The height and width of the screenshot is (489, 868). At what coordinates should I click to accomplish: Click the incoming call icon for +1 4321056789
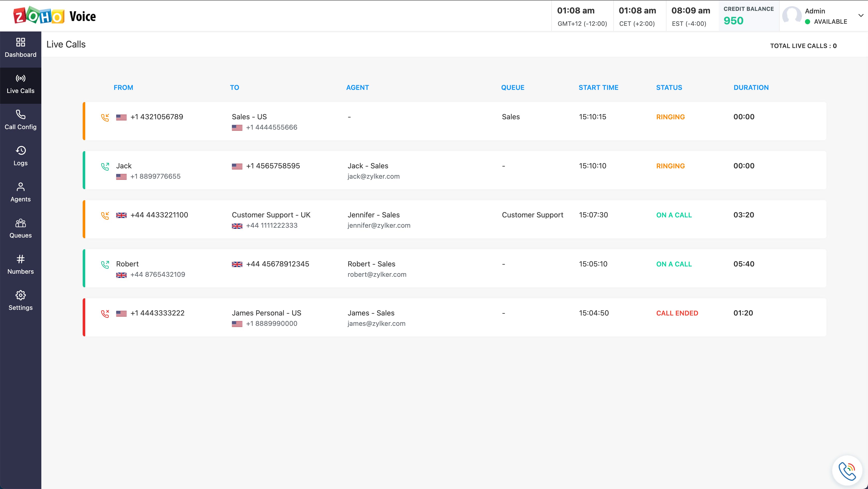coord(105,117)
